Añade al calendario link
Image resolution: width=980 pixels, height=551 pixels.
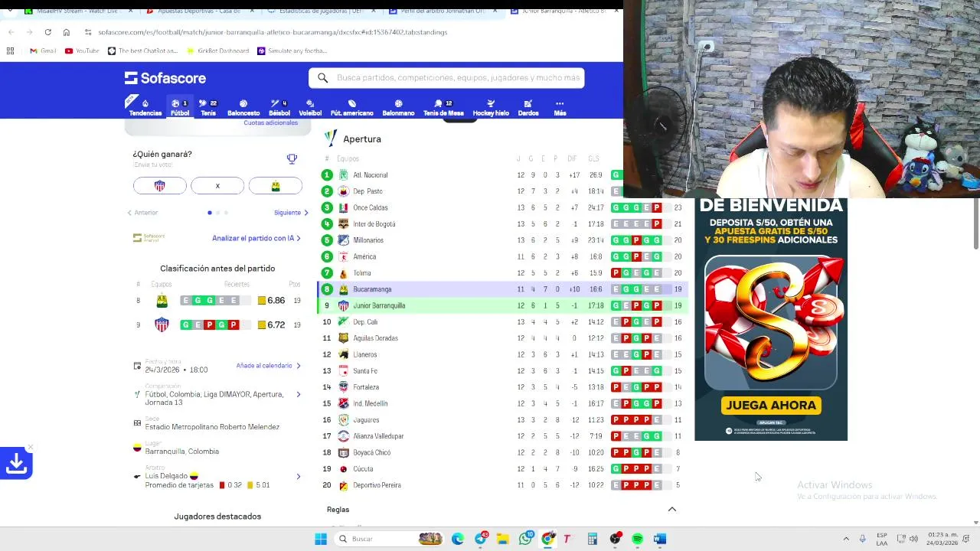pyautogui.click(x=268, y=366)
